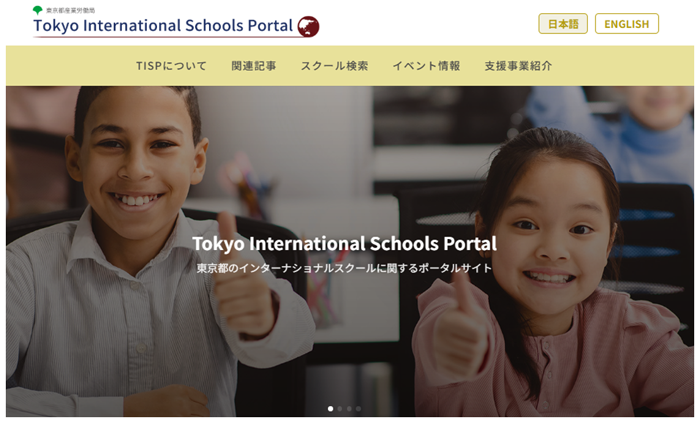Click the green Tokyo ginkgo leaf icon
The image size is (700, 423).
pyautogui.click(x=38, y=10)
